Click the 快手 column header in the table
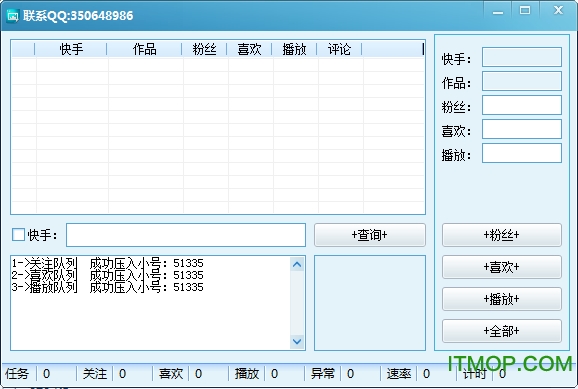The width and height of the screenshot is (578, 389). point(71,49)
